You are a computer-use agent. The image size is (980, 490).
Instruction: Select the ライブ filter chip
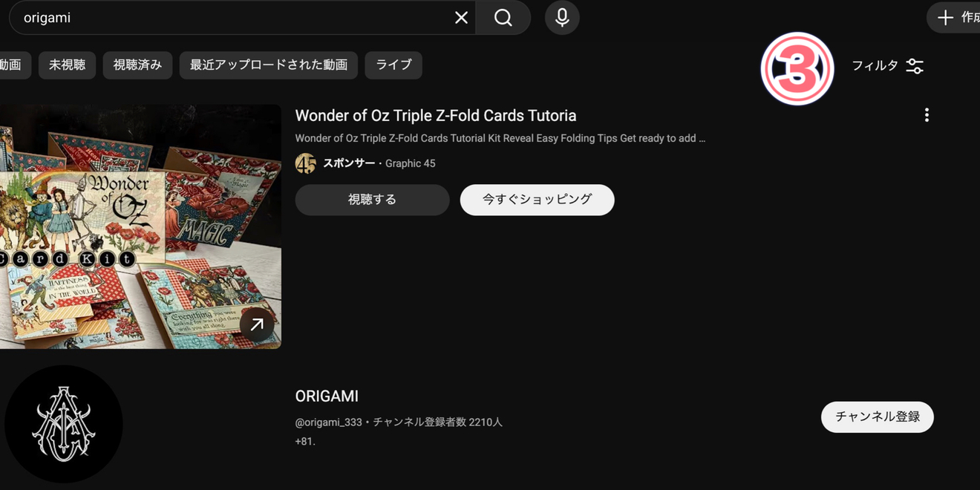point(393,65)
